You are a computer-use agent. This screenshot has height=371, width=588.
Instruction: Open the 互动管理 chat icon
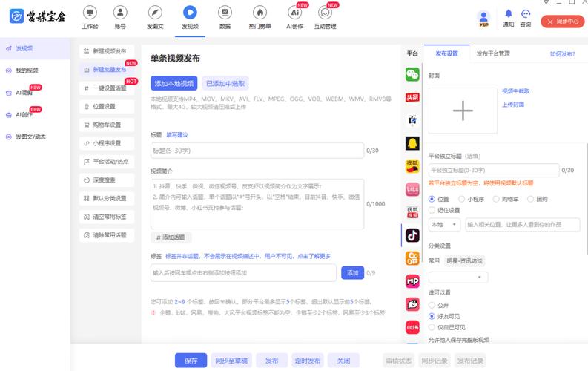point(325,13)
